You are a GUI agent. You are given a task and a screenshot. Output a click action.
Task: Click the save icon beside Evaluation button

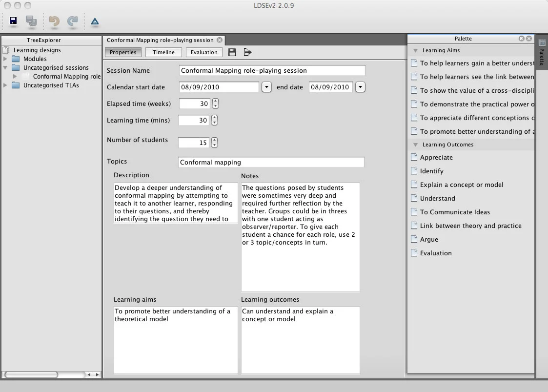(232, 52)
